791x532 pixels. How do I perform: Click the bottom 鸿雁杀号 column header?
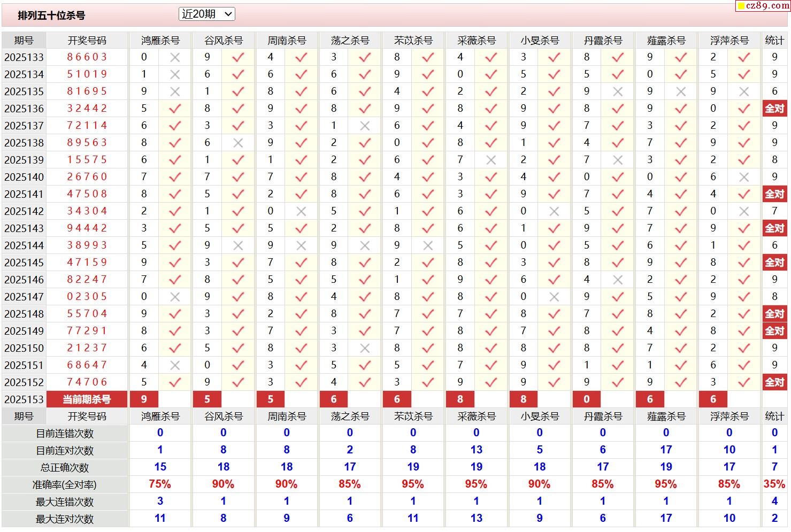(x=160, y=417)
